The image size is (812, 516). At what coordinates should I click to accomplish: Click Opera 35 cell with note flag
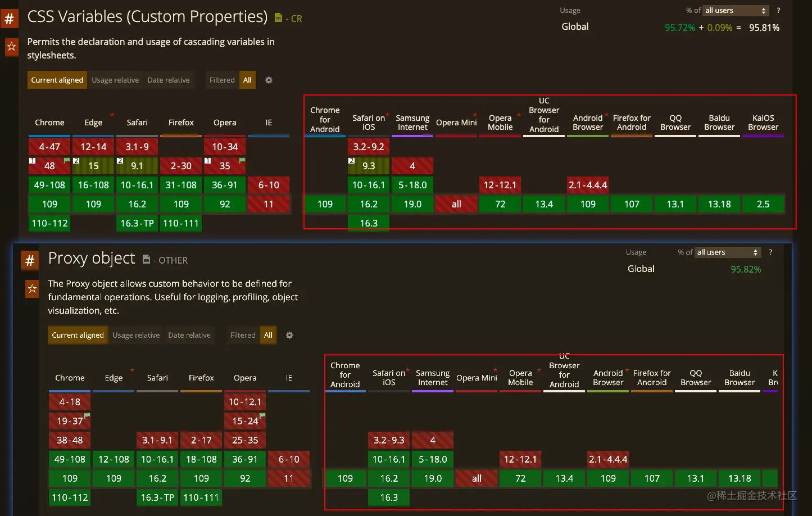point(225,166)
